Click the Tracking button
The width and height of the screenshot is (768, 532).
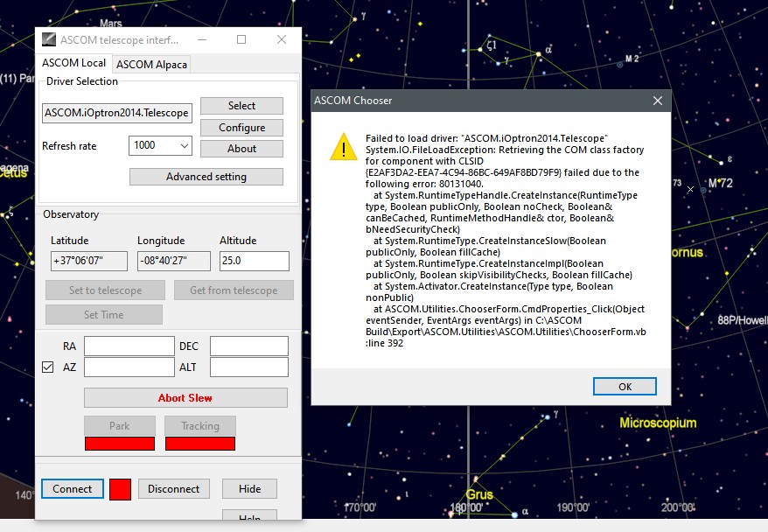point(199,426)
